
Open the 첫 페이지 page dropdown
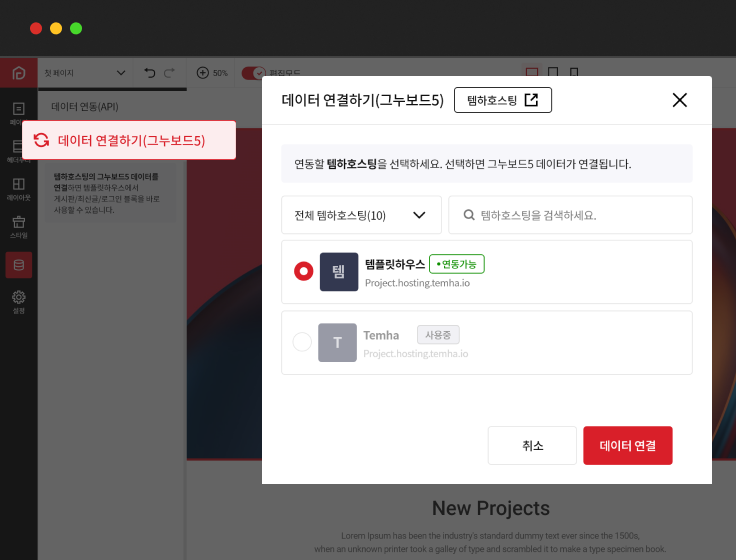85,73
